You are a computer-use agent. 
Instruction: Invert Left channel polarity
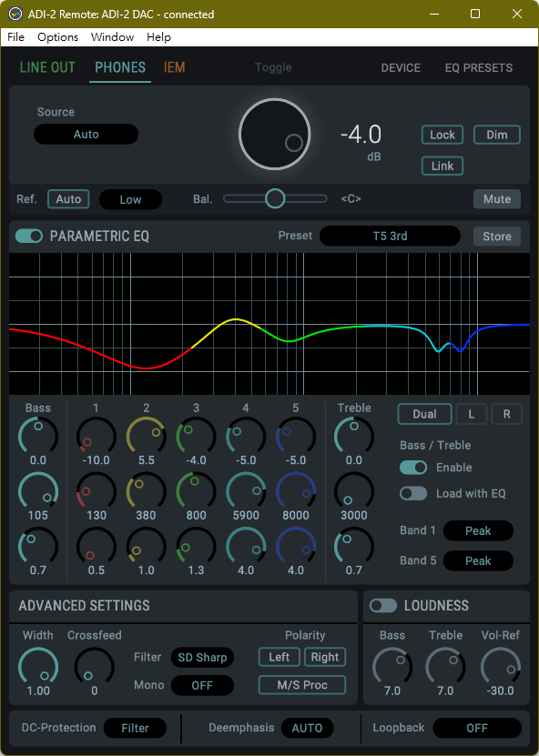[x=279, y=657]
